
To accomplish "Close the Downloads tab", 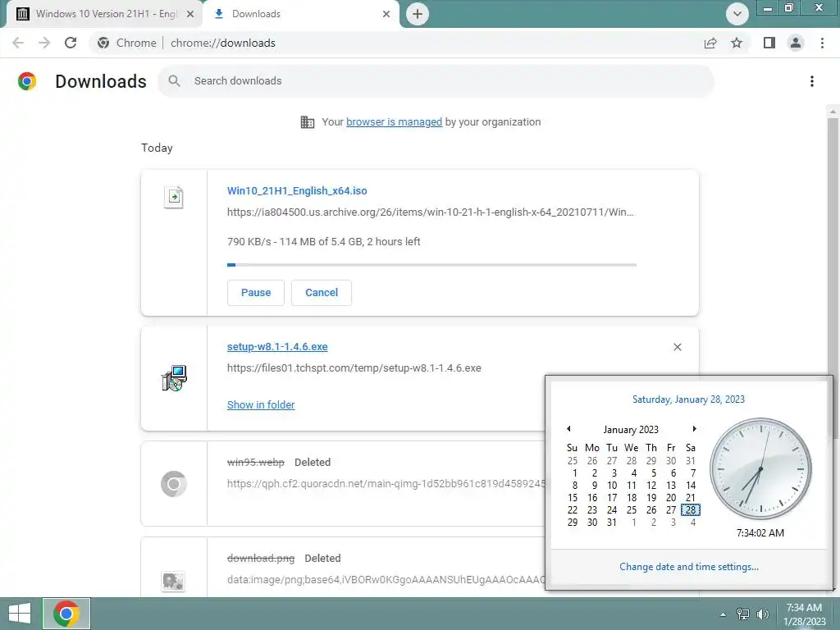I will coord(386,14).
